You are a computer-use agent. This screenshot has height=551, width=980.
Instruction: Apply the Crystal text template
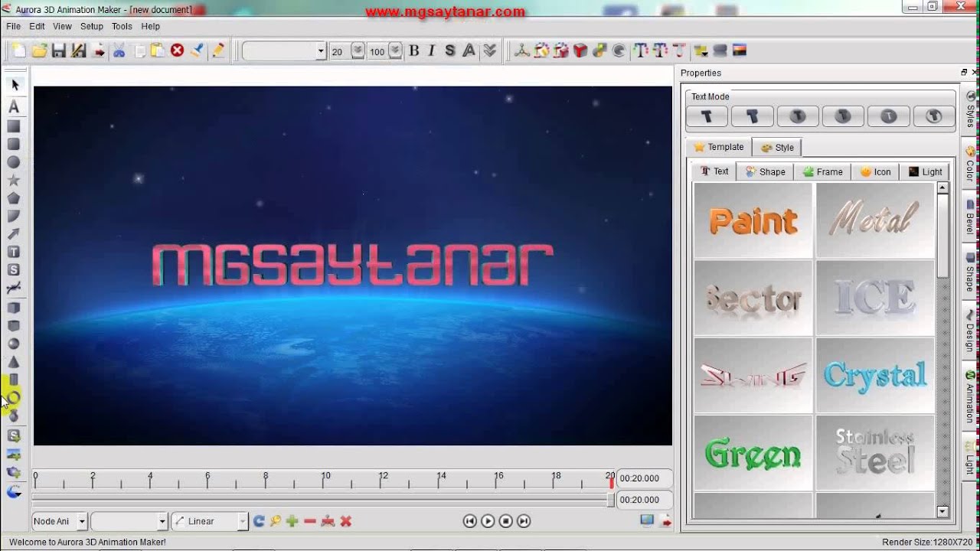[875, 376]
